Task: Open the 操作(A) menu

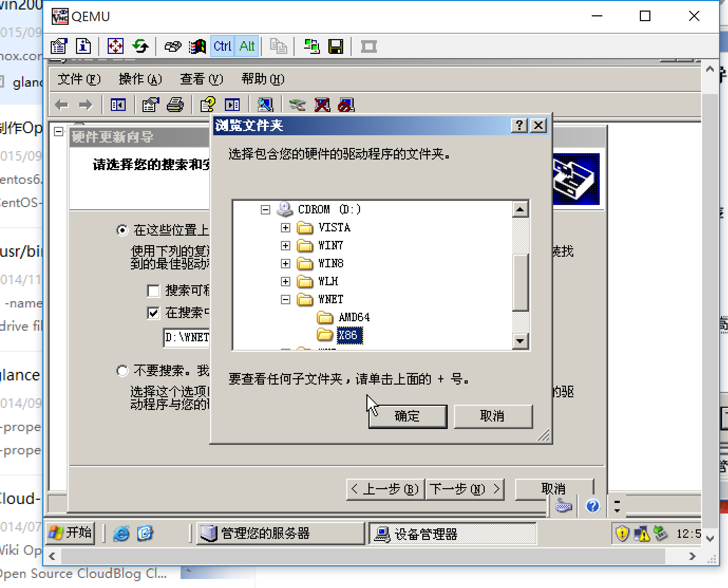Action: click(x=140, y=79)
